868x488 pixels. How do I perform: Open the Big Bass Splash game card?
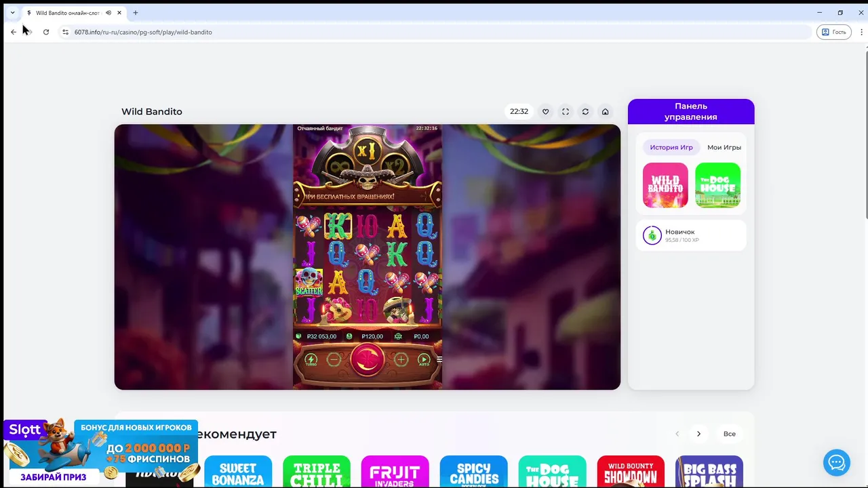pos(709,472)
